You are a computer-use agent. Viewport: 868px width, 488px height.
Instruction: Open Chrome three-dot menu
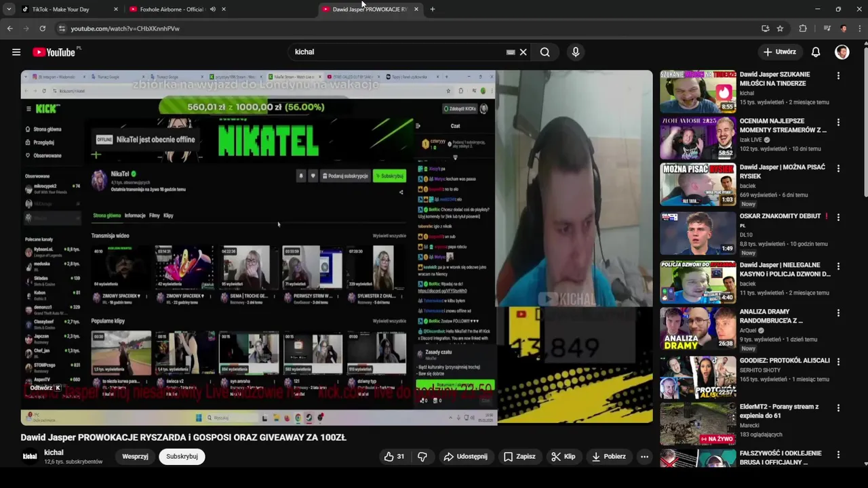[x=859, y=28]
